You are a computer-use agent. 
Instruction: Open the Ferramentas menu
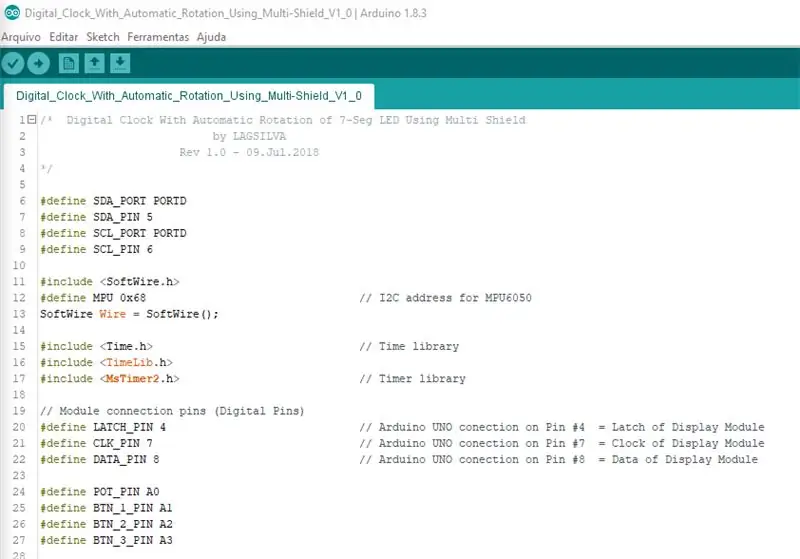pos(158,37)
